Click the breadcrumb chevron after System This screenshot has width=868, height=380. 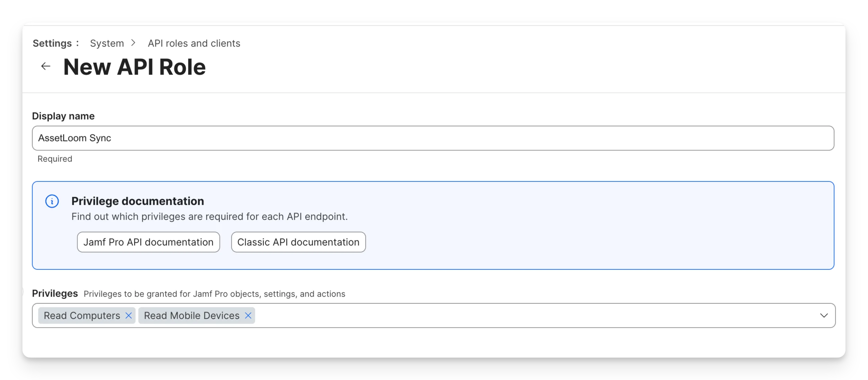[133, 43]
